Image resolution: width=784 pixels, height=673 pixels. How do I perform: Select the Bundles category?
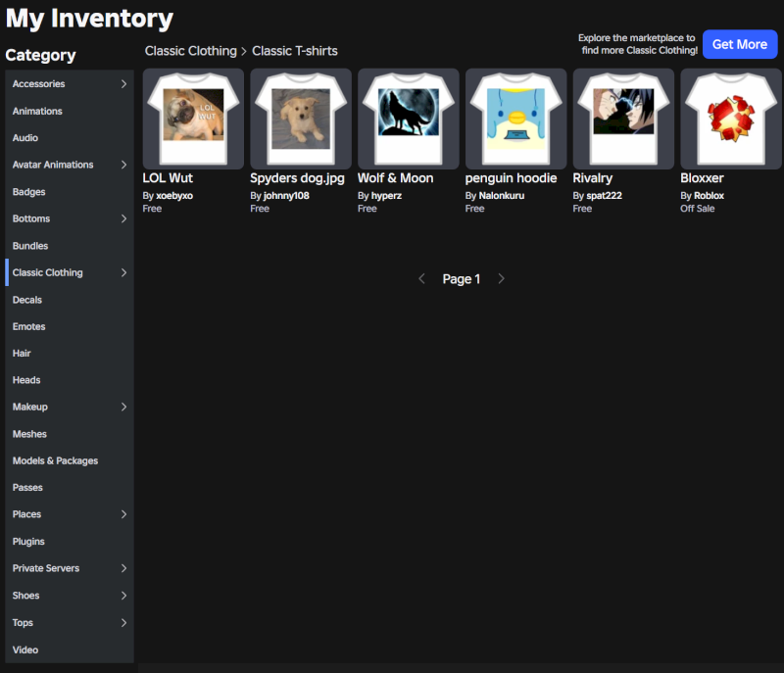click(30, 246)
